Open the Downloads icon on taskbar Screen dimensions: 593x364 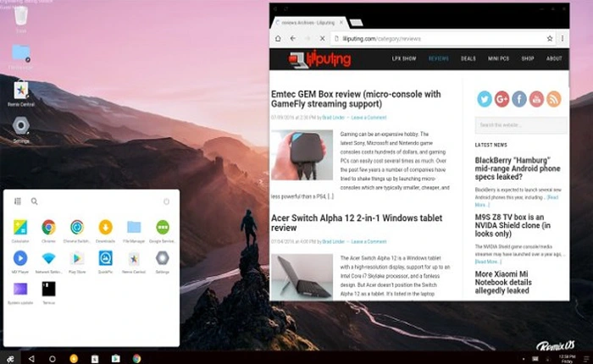[x=74, y=359]
